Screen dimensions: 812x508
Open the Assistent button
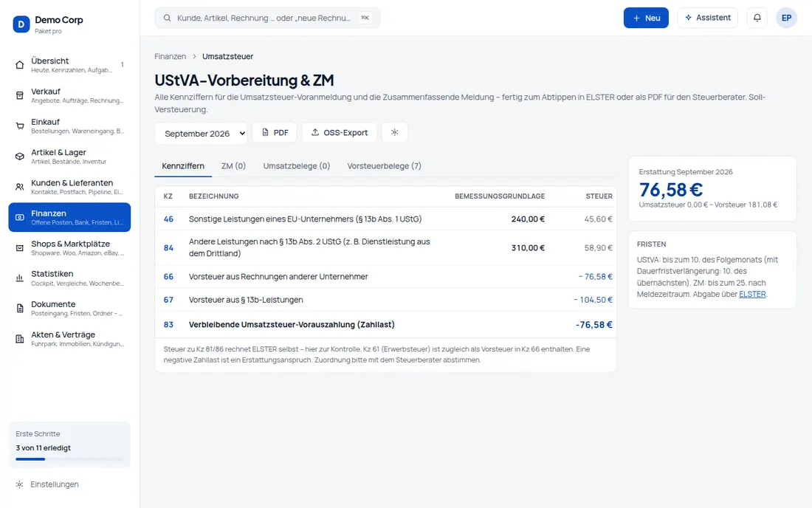tap(707, 18)
